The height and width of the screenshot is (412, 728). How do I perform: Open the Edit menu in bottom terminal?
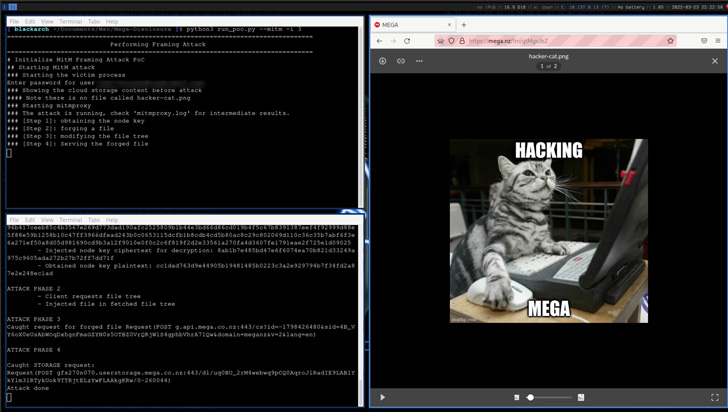(x=30, y=218)
